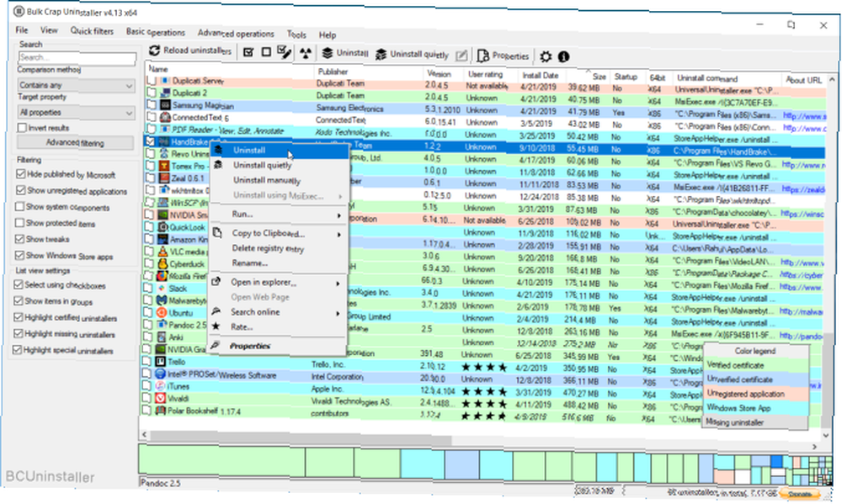Click the Donate button in the status bar

[799, 493]
